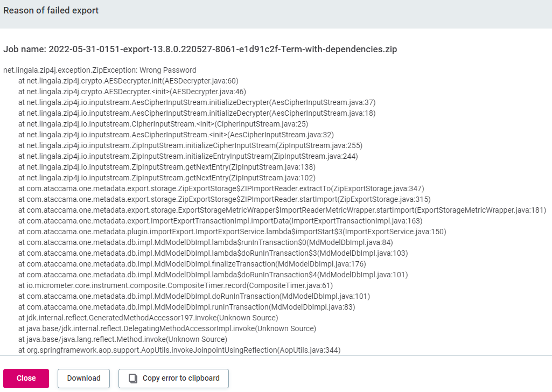Click the ZipException Wrong Password line
552x392 pixels.
(x=100, y=70)
